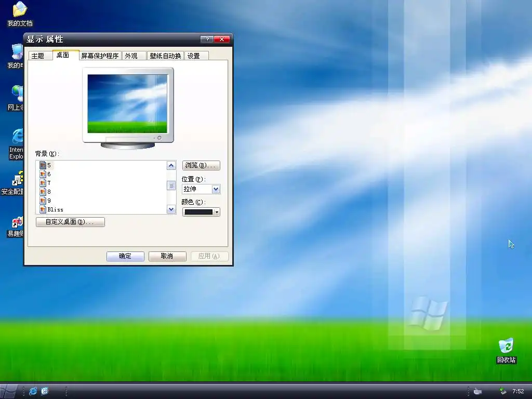
Task: Open the 颜色 color dropdown arrow
Action: [x=217, y=212]
